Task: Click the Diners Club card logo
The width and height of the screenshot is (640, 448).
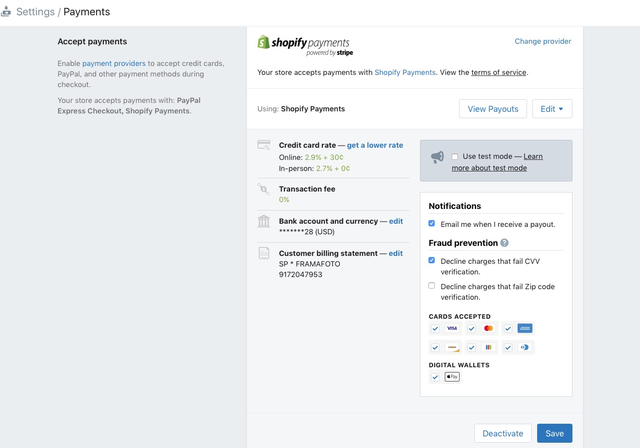Action: point(524,348)
